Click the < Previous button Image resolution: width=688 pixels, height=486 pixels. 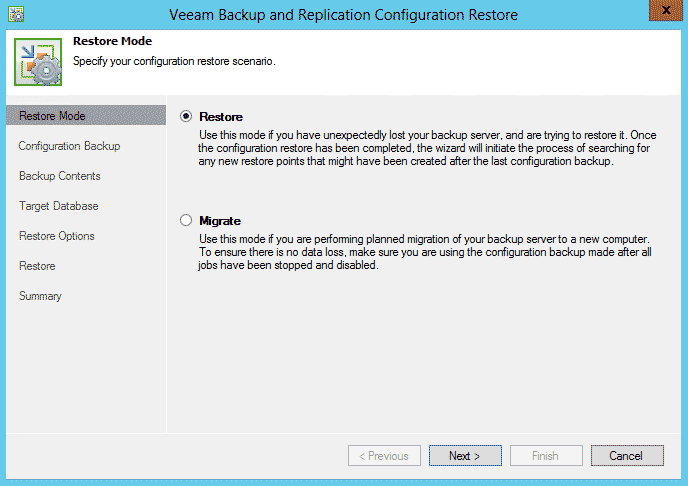(x=384, y=456)
